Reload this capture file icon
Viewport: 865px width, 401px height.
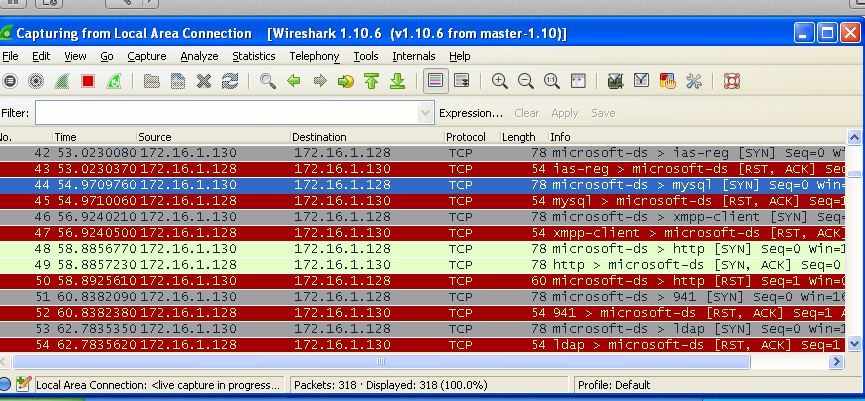(x=230, y=81)
